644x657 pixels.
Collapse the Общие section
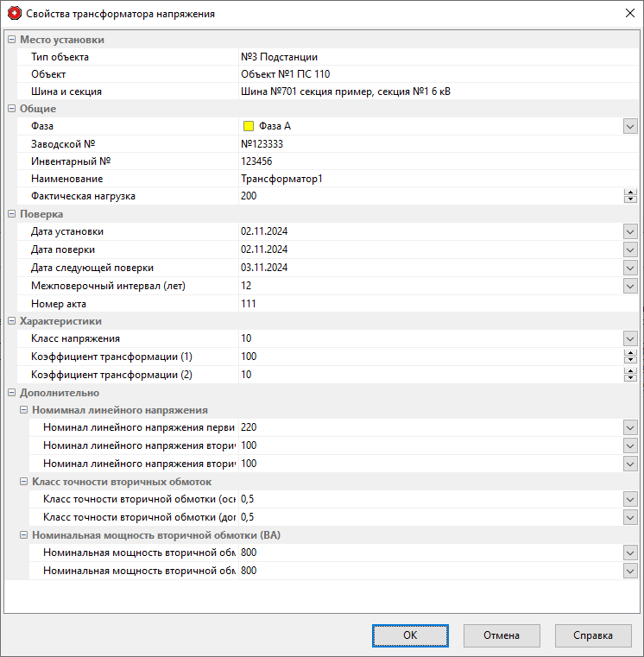pos(11,109)
